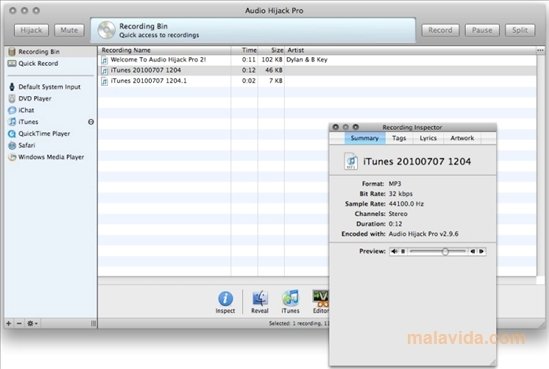The height and width of the screenshot is (369, 549).
Task: Switch to Artwork tab in Recording Inspector
Action: coord(462,138)
